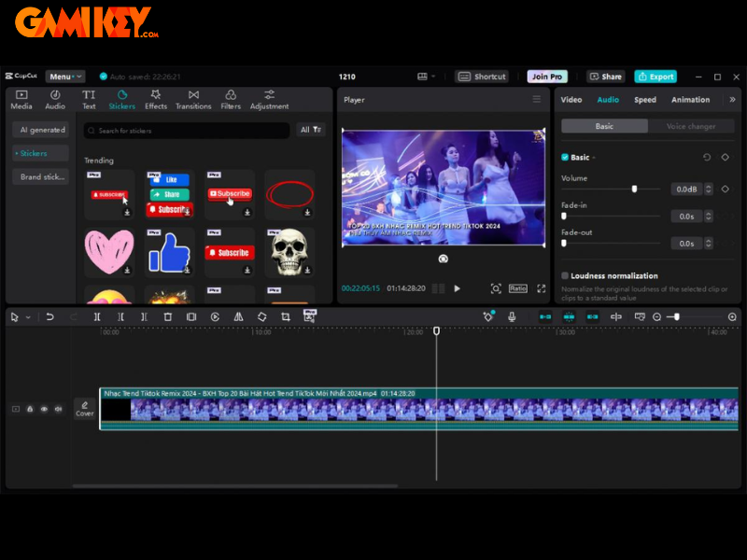Enter fullscreen preview in the player
The image size is (747, 560).
541,288
